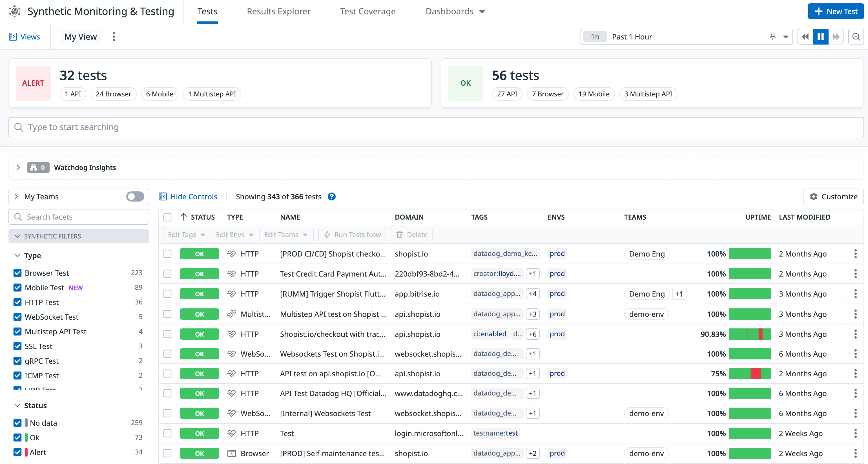Click the ALERT summary badge

coord(33,83)
